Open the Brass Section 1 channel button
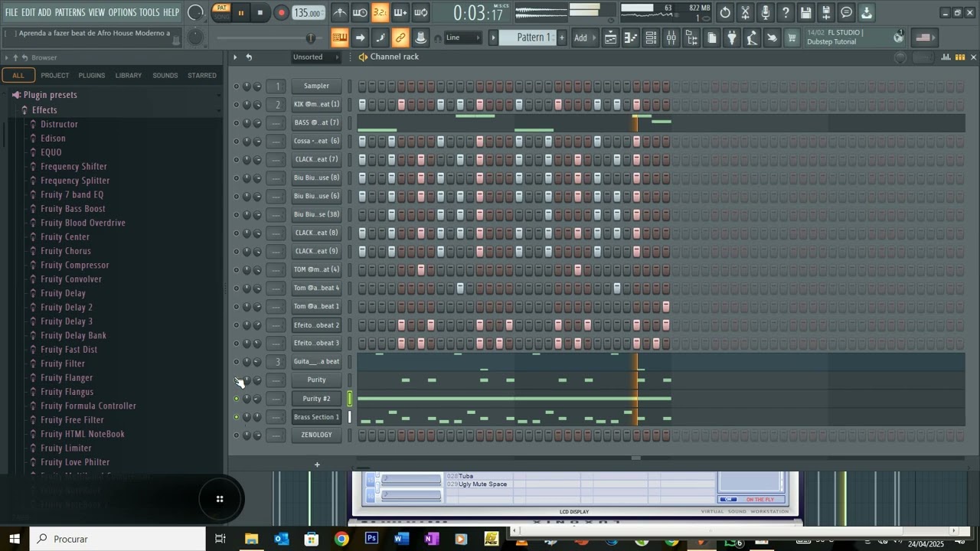Image resolution: width=980 pixels, height=551 pixels. (x=316, y=417)
